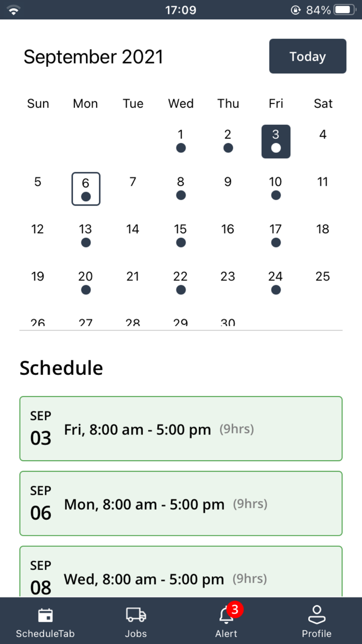Tap the battery icon in status bar

pos(343,10)
